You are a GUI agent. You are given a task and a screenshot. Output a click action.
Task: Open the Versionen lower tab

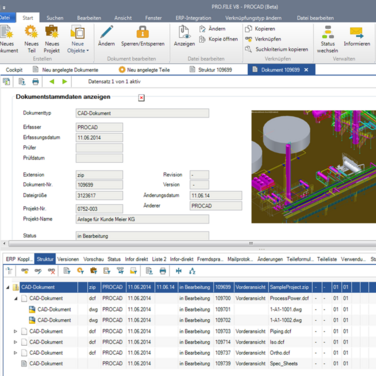pyautogui.click(x=68, y=259)
